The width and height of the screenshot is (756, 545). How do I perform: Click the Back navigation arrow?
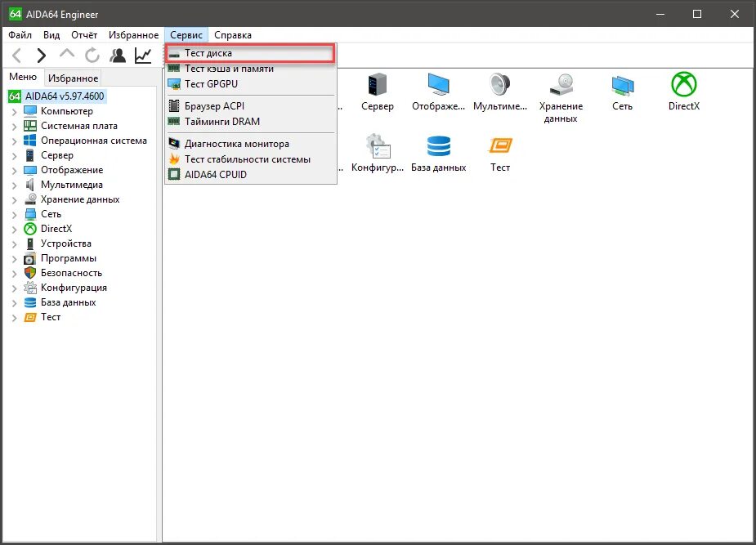click(17, 56)
